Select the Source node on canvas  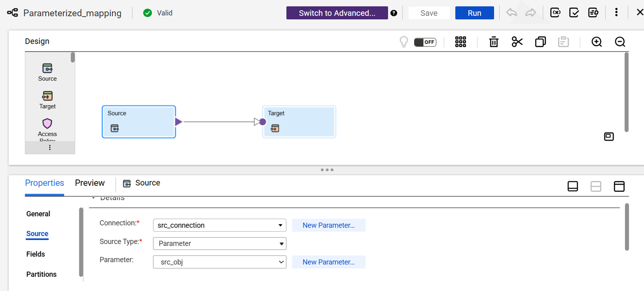[x=139, y=122]
